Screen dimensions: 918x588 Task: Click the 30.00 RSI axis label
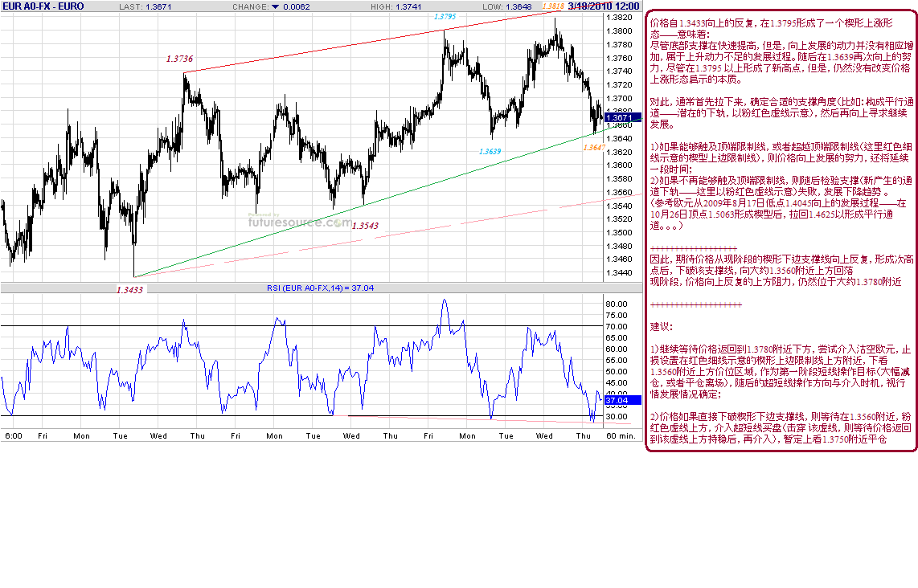click(x=617, y=417)
